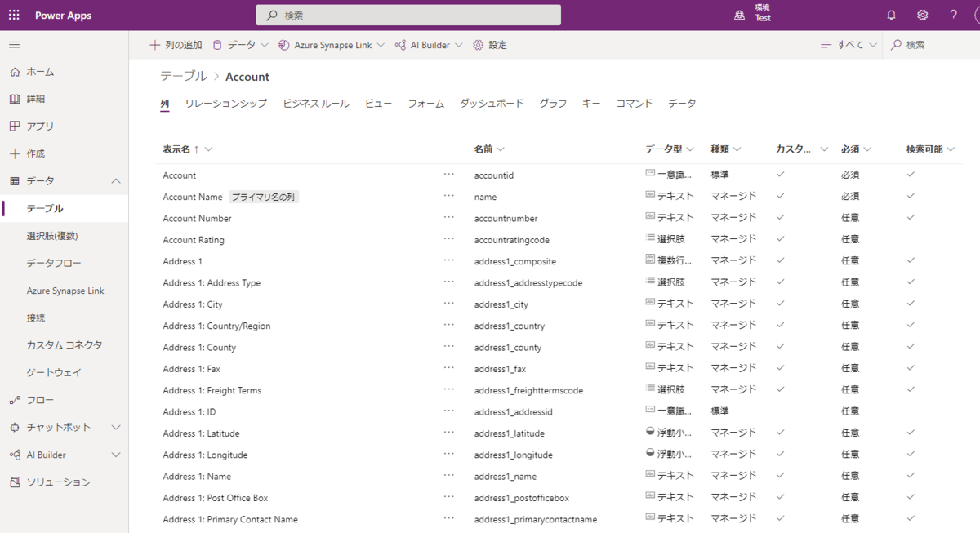Open more options for Address 1: Fax
Viewport: 980px width, 533px height.
click(449, 368)
